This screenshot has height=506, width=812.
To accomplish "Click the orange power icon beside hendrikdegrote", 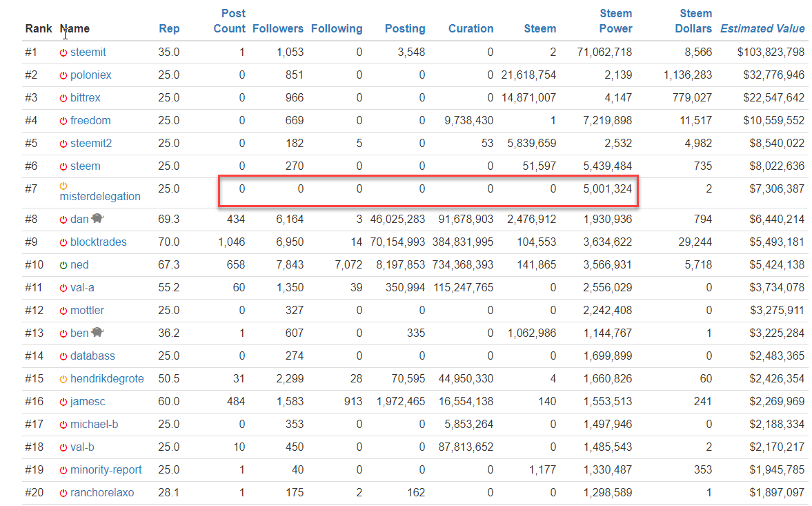I will tap(63, 379).
